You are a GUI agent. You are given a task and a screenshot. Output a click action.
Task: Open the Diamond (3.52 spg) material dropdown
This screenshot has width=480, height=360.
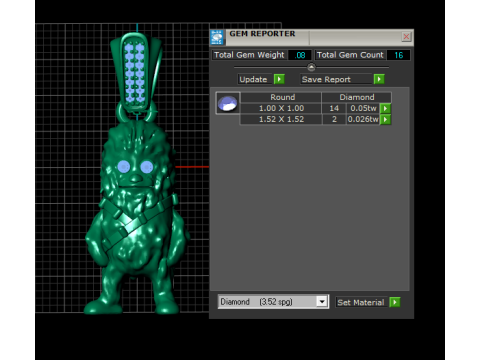[273, 302]
